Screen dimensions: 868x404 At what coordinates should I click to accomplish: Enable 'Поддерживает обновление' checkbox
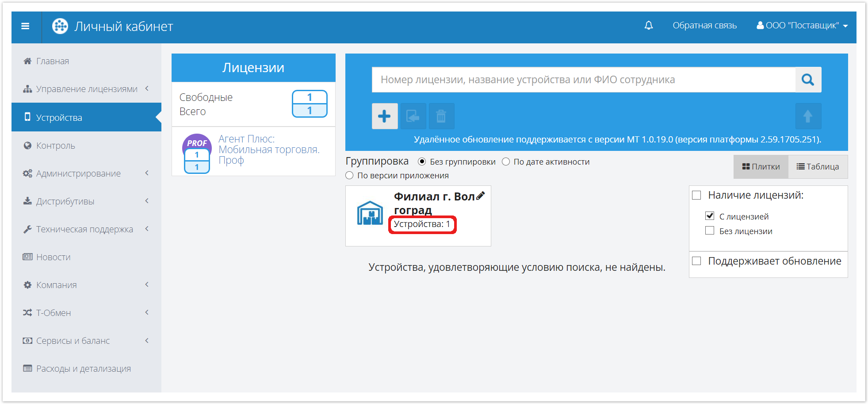click(697, 261)
